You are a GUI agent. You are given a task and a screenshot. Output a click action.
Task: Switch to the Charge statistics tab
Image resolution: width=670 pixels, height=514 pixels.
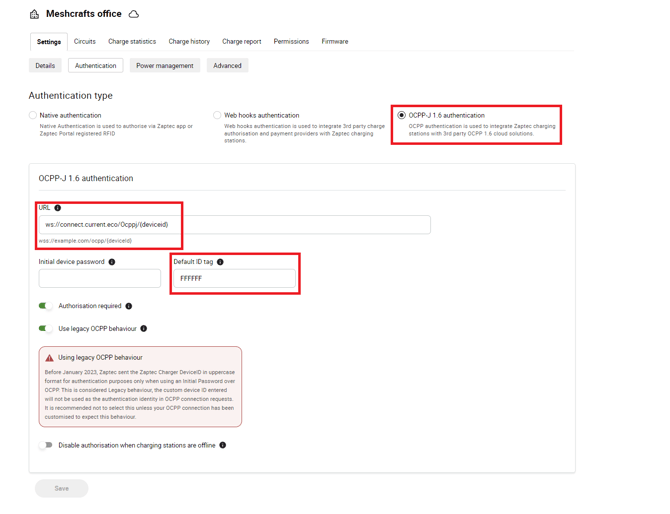[132, 42]
